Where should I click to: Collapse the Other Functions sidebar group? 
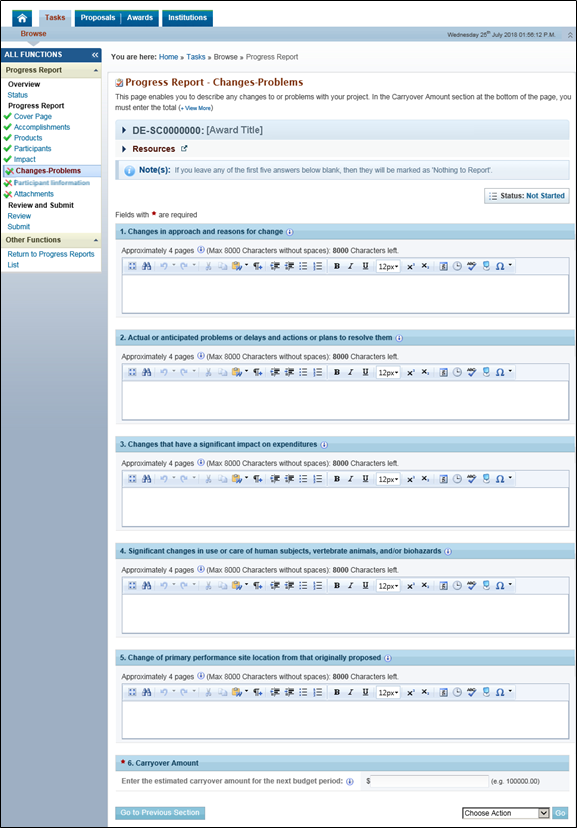point(96,240)
